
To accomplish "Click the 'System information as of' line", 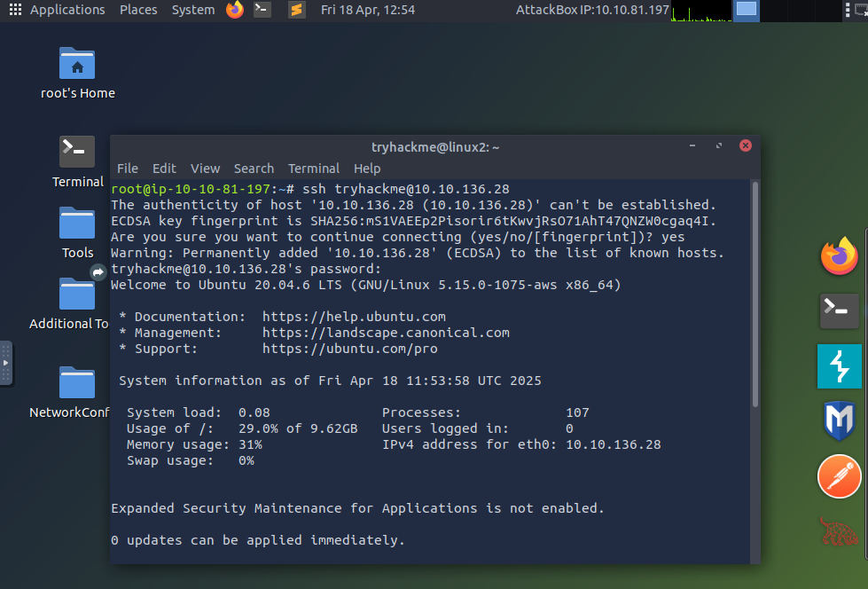I will pos(330,381).
